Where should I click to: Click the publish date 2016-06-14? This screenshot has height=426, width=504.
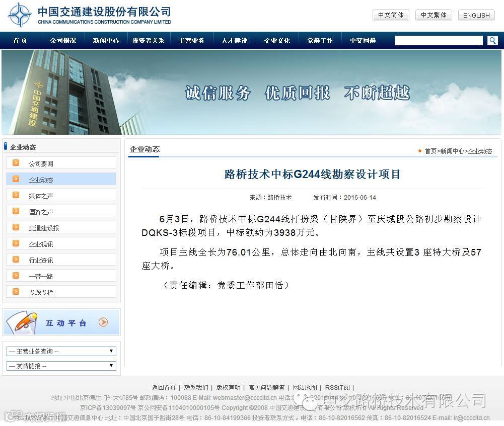coord(359,198)
